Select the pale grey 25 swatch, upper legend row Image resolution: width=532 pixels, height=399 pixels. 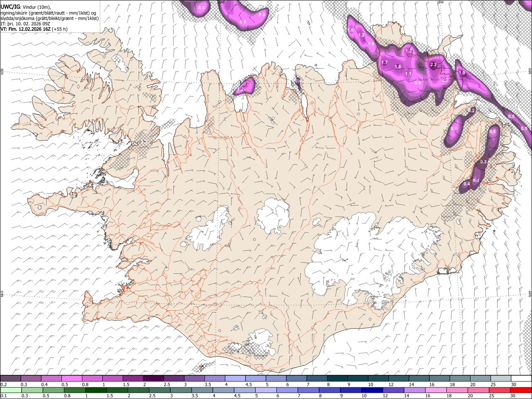point(500,379)
